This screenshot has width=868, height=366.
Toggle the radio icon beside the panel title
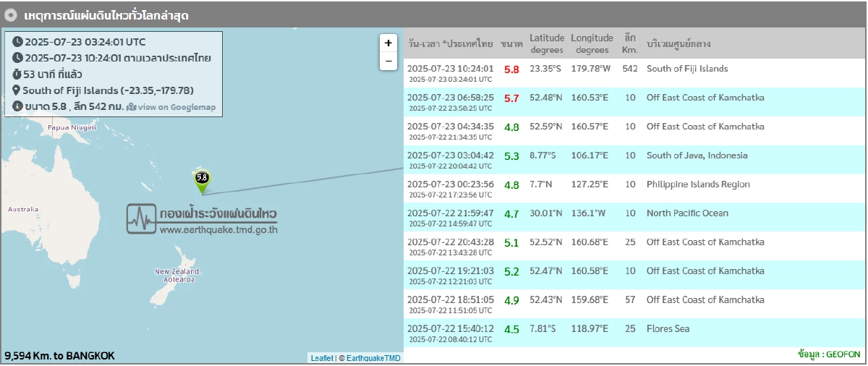[12, 14]
